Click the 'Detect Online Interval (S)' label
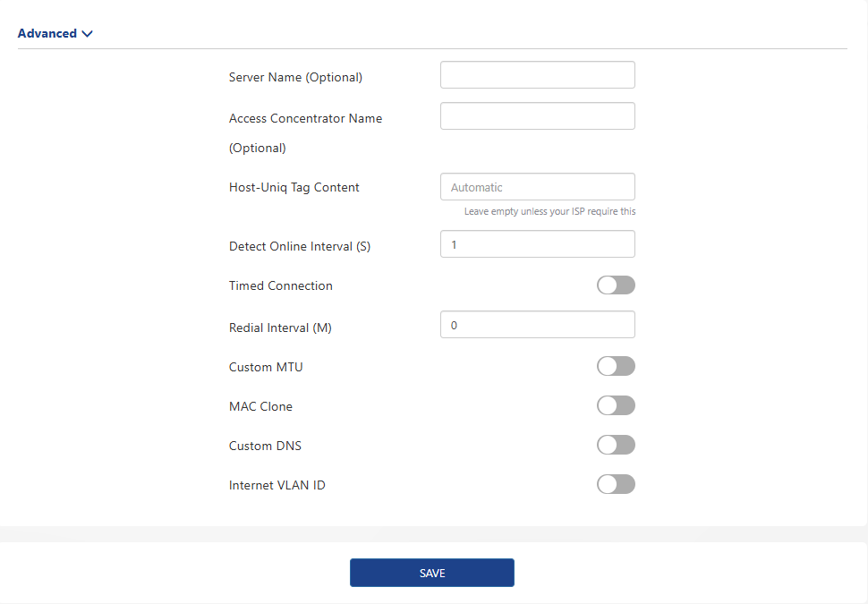 [x=299, y=246]
